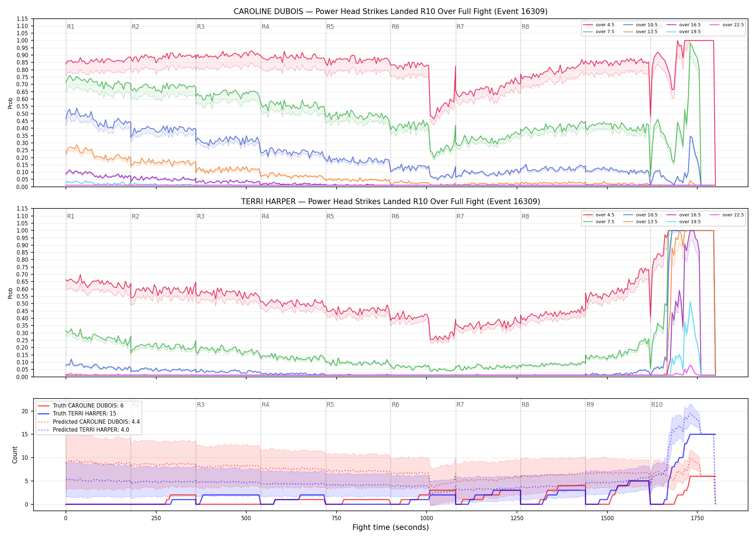Click the R6 round marker in the top chart
The image size is (756, 540).
395,27
